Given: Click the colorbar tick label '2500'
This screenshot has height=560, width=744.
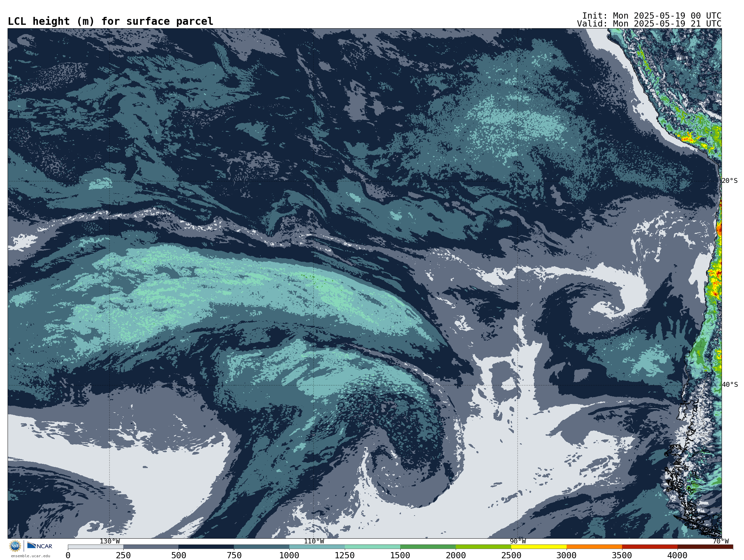Looking at the screenshot, I should (x=511, y=556).
